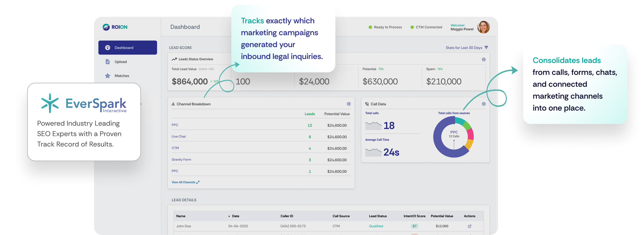The height and width of the screenshot is (235, 644).
Task: Open the Gravity Form channel row
Action: pos(261,160)
